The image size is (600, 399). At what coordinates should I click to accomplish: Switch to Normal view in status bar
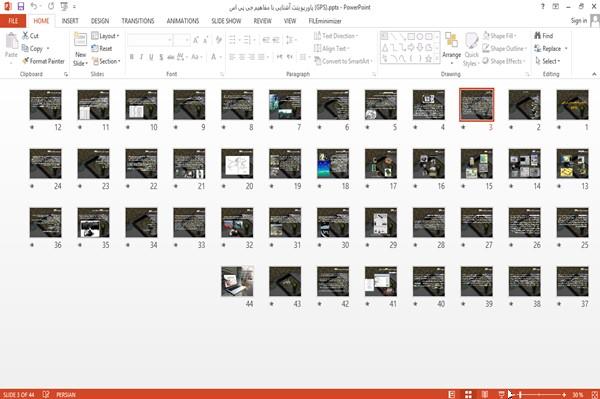(452, 394)
